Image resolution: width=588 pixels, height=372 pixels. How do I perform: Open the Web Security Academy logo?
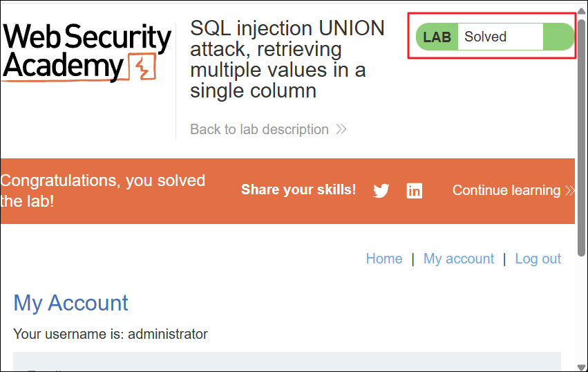(86, 52)
